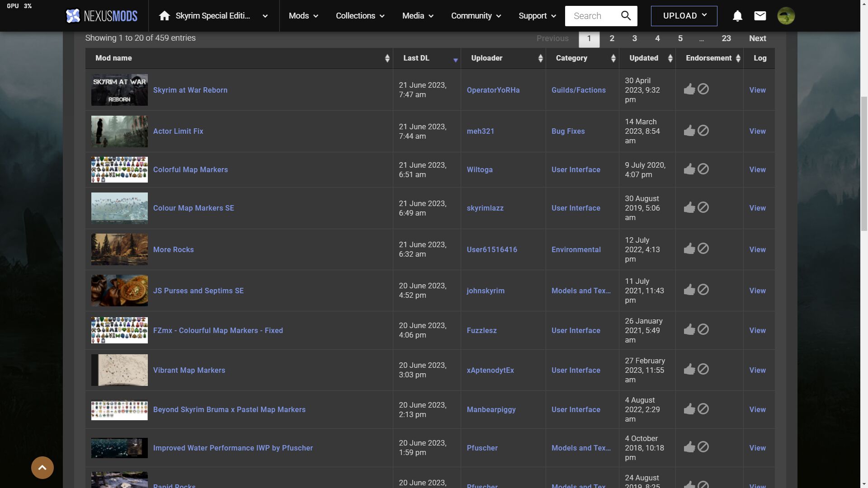Abstain from endorsing Colour Map Markers SE
The image size is (868, 488).
(x=703, y=208)
